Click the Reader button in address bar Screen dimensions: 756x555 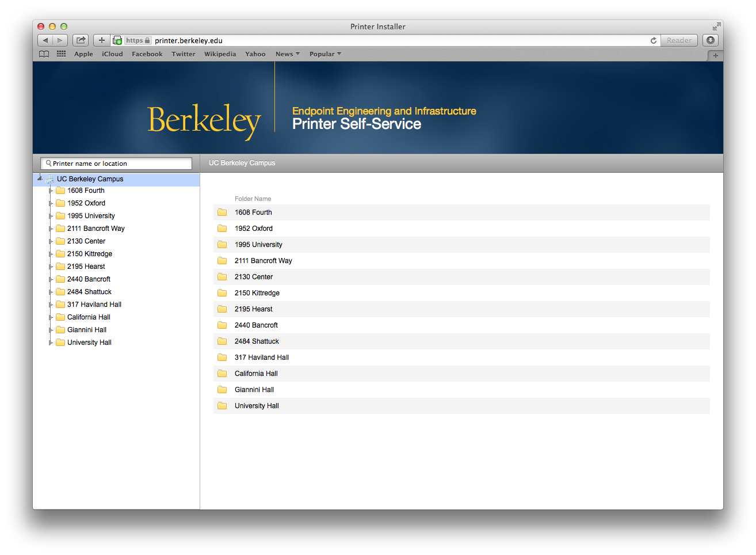(679, 40)
